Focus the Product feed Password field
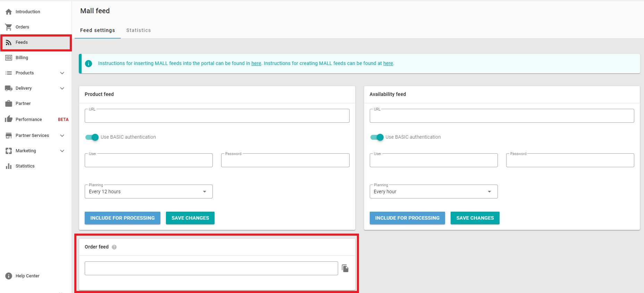644x293 pixels. click(x=285, y=160)
